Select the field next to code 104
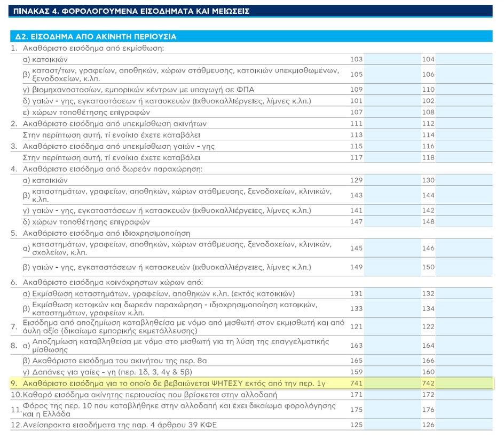504x439 pixels. pyautogui.click(x=464, y=59)
